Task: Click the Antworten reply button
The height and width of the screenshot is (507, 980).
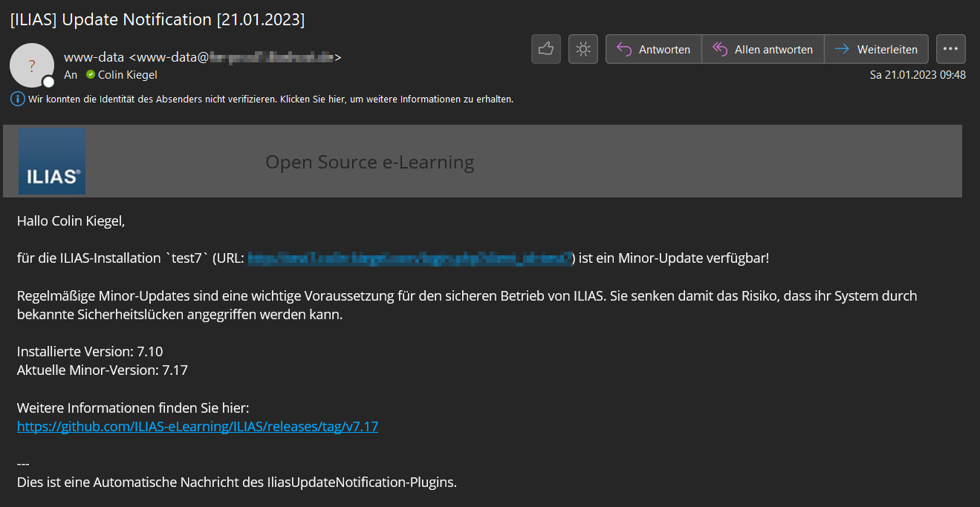Action: pyautogui.click(x=654, y=50)
